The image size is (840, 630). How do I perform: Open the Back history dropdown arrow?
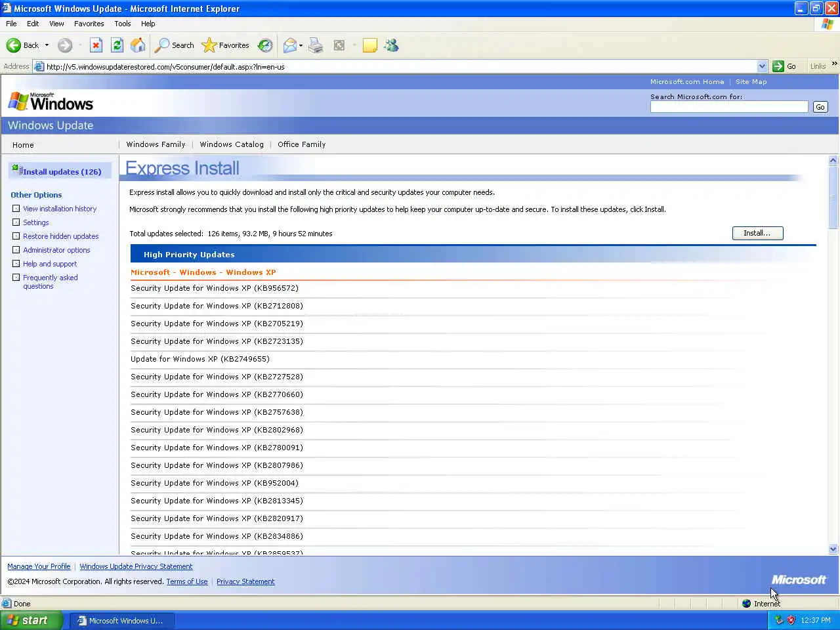[47, 45]
